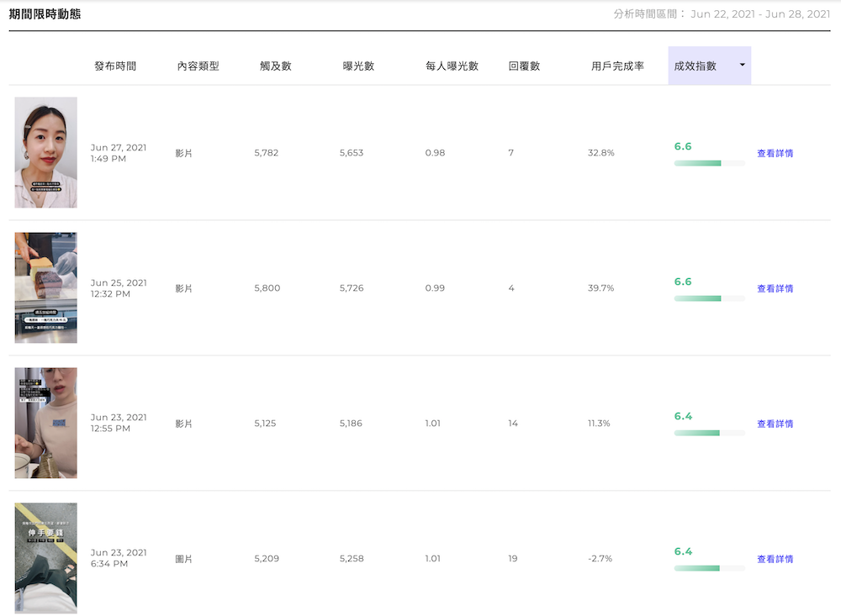Click the 6.4 score bar for 6:34 PM story
The height and width of the screenshot is (616, 841).
click(x=709, y=568)
